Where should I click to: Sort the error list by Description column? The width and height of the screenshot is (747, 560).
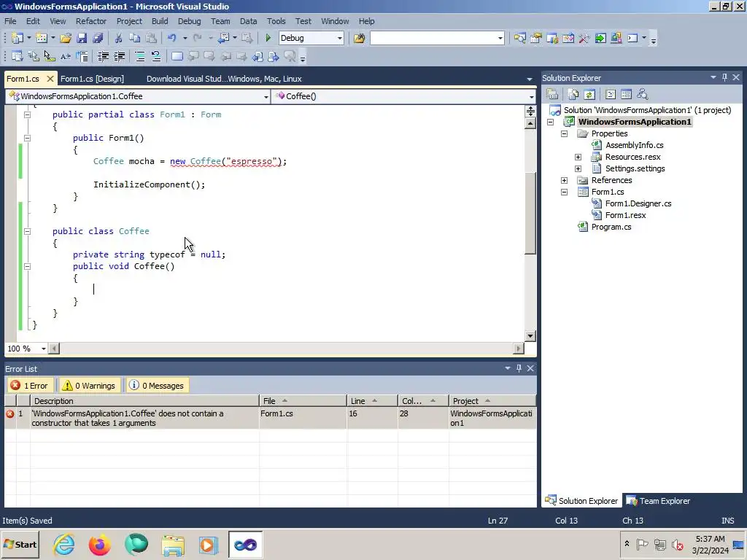click(x=144, y=401)
